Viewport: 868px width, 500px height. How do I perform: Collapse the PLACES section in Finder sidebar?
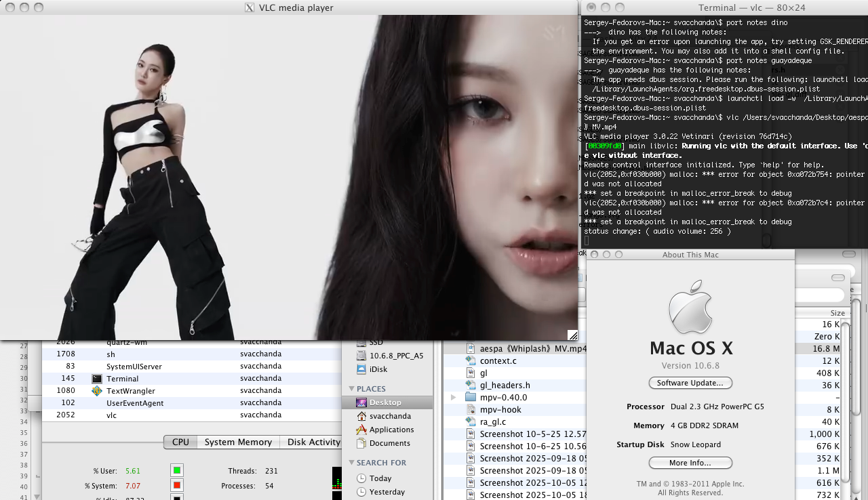coord(352,389)
